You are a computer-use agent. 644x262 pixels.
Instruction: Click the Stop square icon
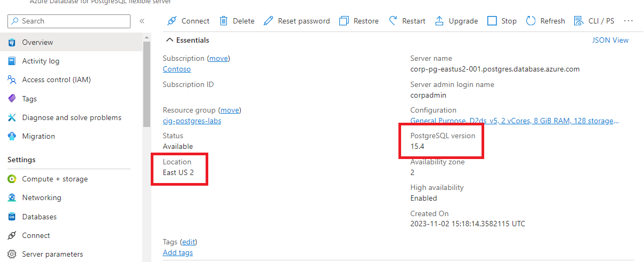tap(492, 21)
